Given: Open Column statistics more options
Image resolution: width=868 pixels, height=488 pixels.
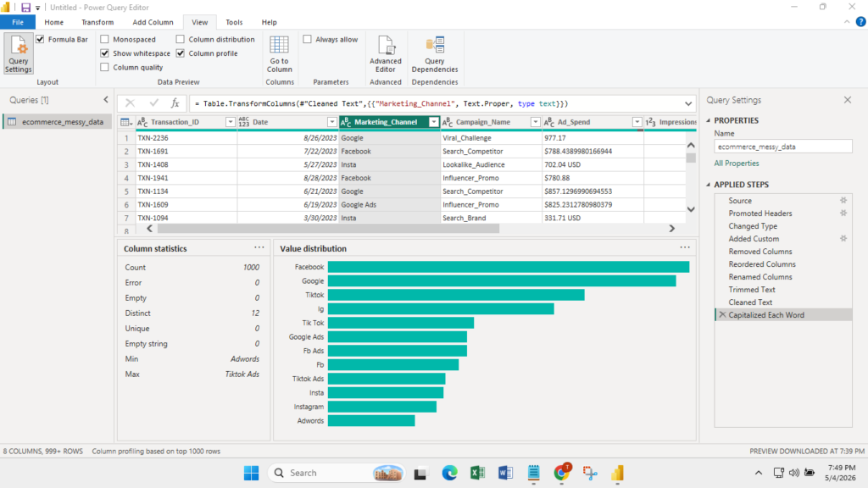Looking at the screenshot, I should click(x=259, y=248).
